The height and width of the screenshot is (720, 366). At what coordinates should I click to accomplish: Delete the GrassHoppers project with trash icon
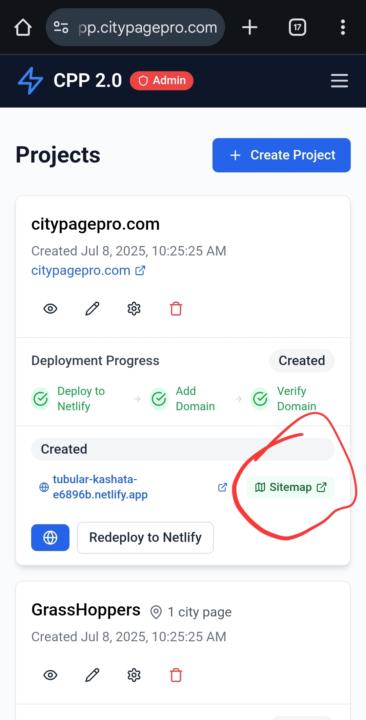tap(176, 675)
